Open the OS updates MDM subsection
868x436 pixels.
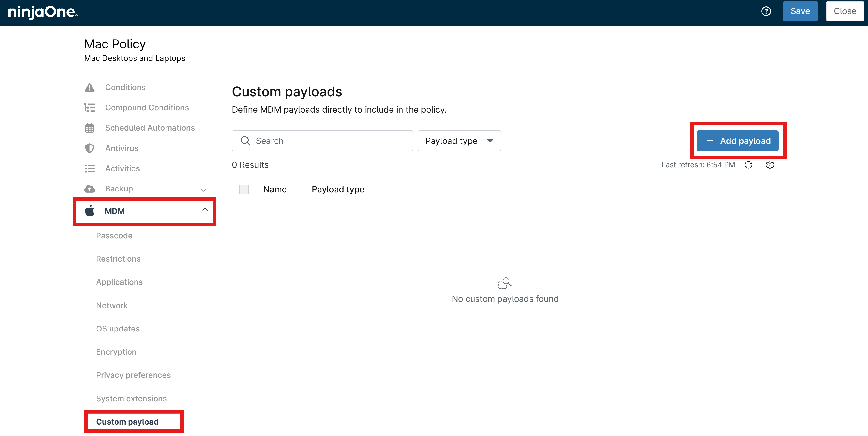pyautogui.click(x=117, y=328)
